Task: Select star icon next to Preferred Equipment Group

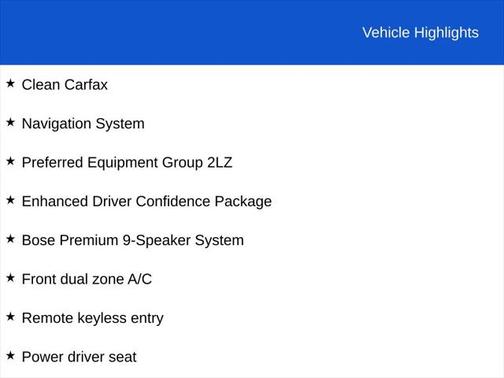Action: (10, 161)
